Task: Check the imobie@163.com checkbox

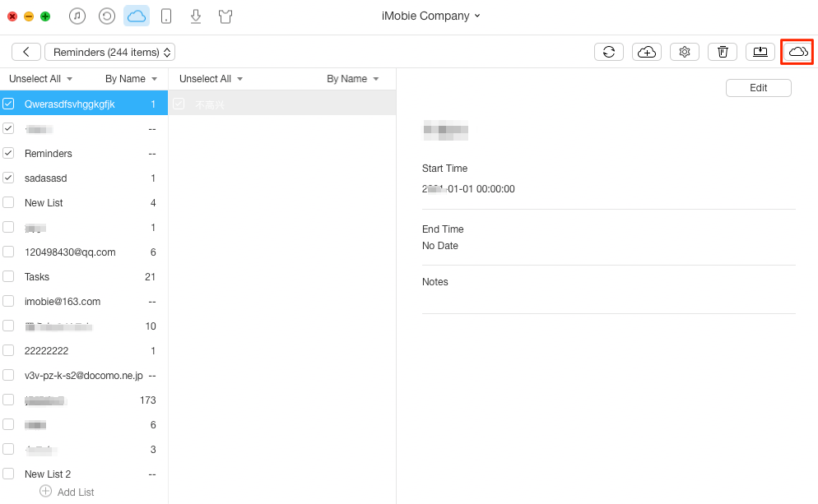Action: tap(8, 301)
